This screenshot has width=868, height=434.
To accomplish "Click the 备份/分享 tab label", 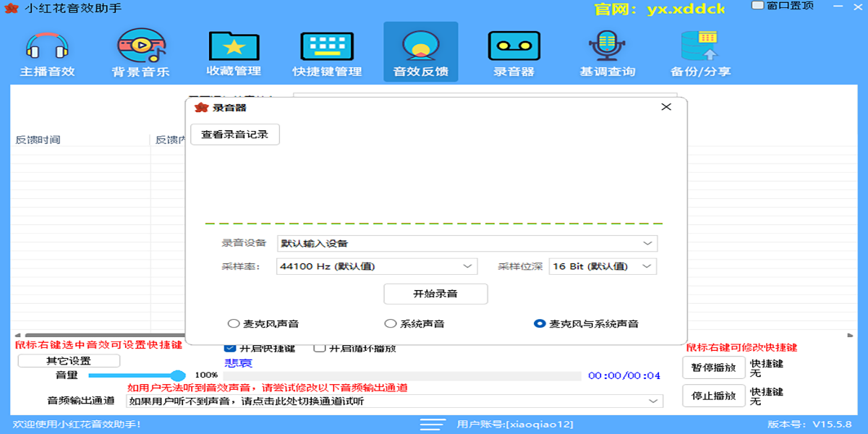I will click(x=700, y=72).
